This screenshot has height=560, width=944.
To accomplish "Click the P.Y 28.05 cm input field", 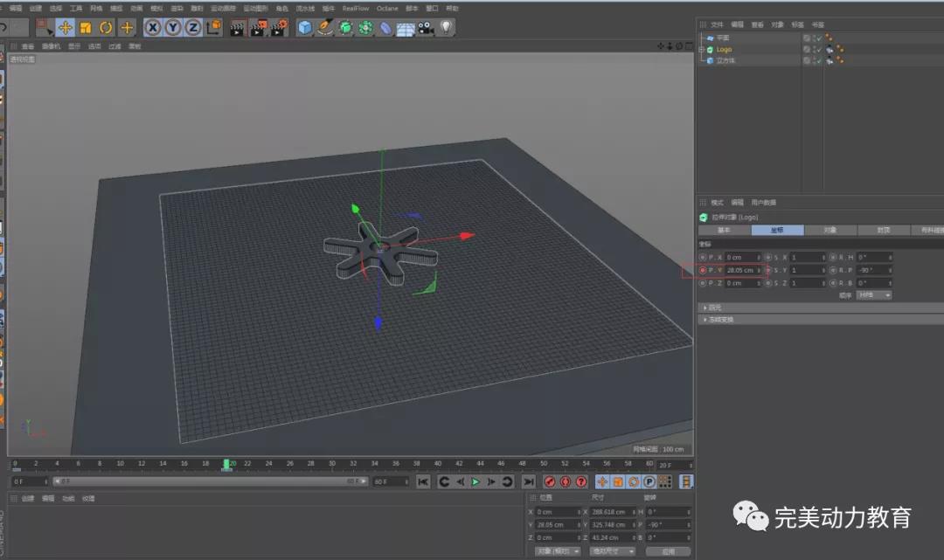I will [741, 271].
